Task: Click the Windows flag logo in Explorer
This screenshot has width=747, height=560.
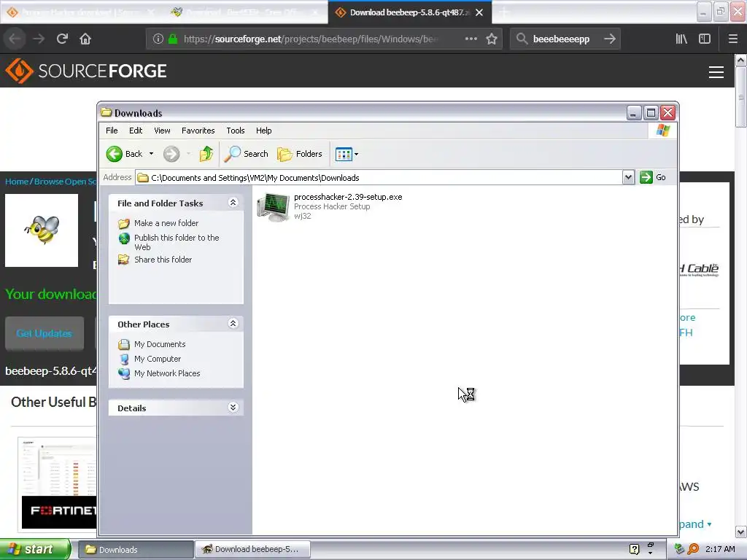Action: click(662, 131)
